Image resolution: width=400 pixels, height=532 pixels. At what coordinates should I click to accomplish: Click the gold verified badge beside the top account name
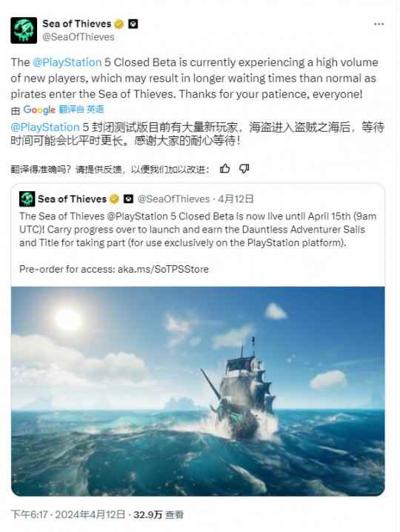click(119, 24)
